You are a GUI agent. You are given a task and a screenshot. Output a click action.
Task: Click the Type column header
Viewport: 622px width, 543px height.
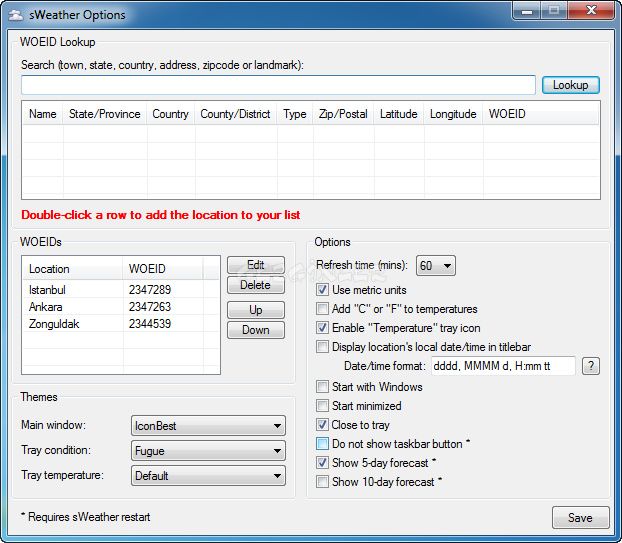(x=295, y=114)
